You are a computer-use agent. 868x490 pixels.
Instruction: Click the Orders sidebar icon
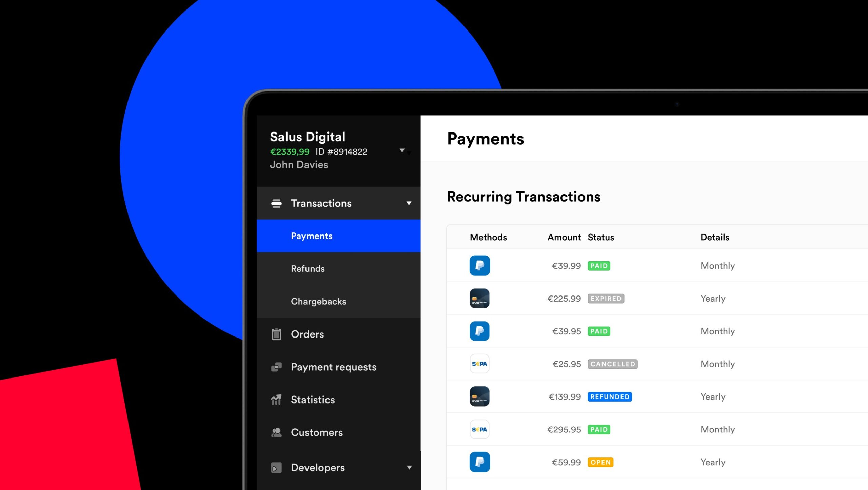276,333
